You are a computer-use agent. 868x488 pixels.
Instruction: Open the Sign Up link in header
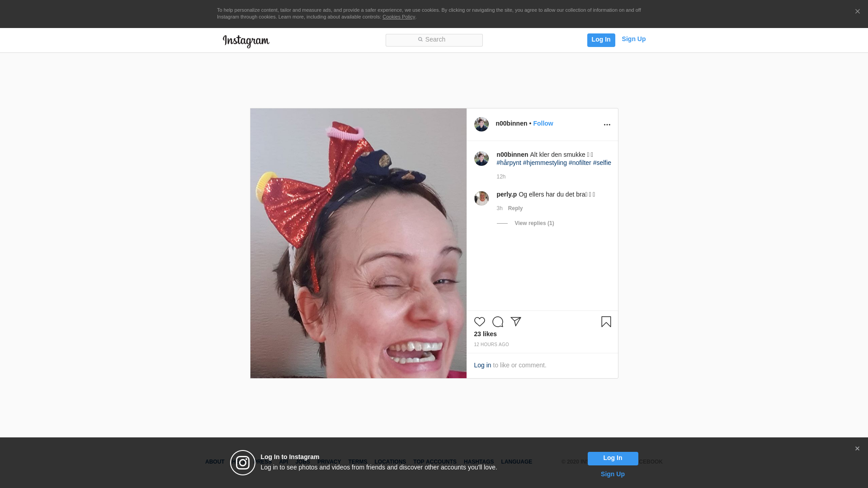point(633,39)
